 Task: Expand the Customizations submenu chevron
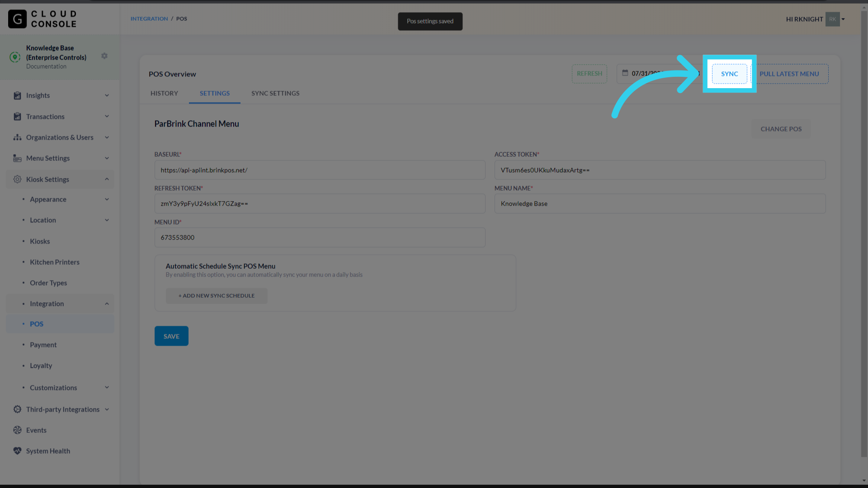107,388
